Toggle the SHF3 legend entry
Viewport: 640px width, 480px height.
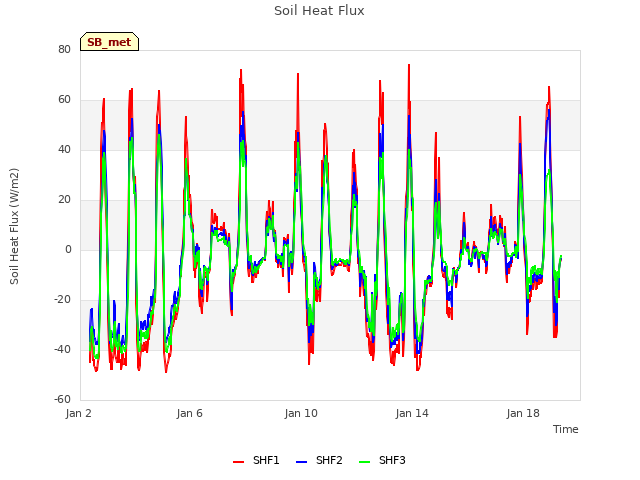click(x=382, y=460)
